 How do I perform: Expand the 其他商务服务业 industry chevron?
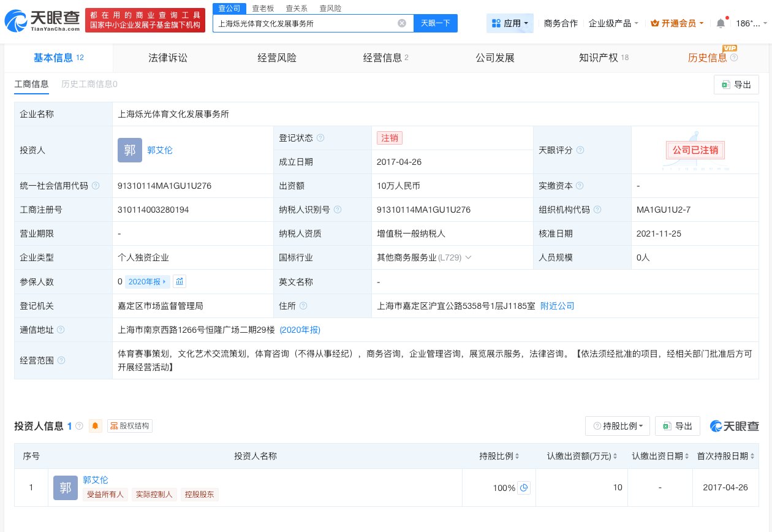pos(468,257)
